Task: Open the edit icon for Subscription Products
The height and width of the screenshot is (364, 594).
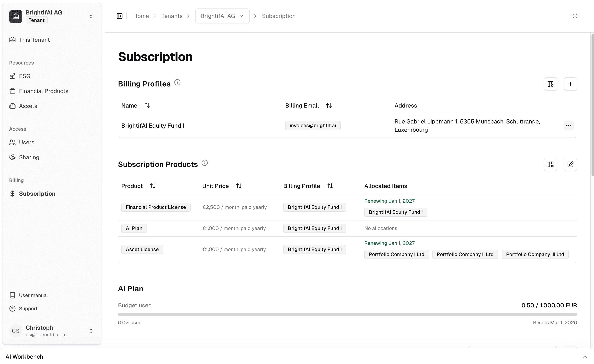Action: (x=570, y=164)
